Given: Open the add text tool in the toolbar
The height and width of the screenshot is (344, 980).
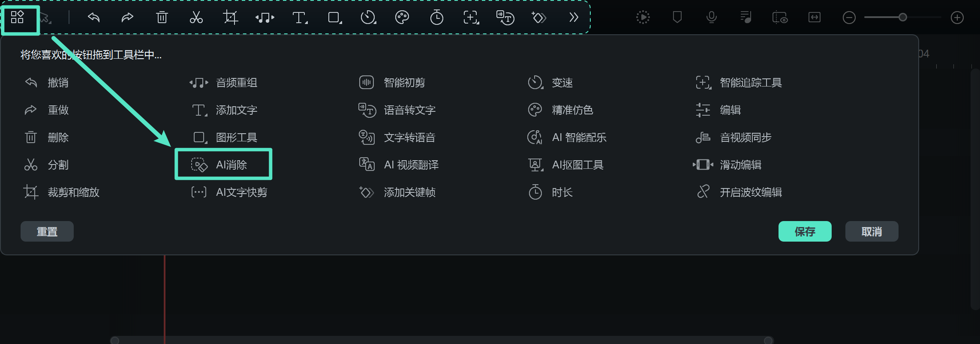Looking at the screenshot, I should pos(299,18).
